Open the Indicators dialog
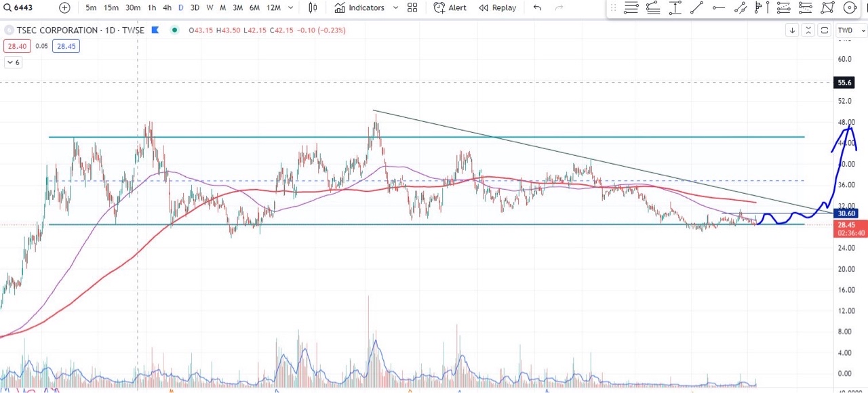Viewport: 868px width, 393px height. [359, 7]
